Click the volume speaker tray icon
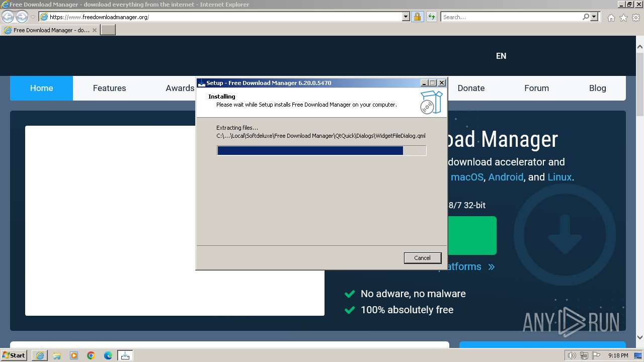 click(x=572, y=355)
